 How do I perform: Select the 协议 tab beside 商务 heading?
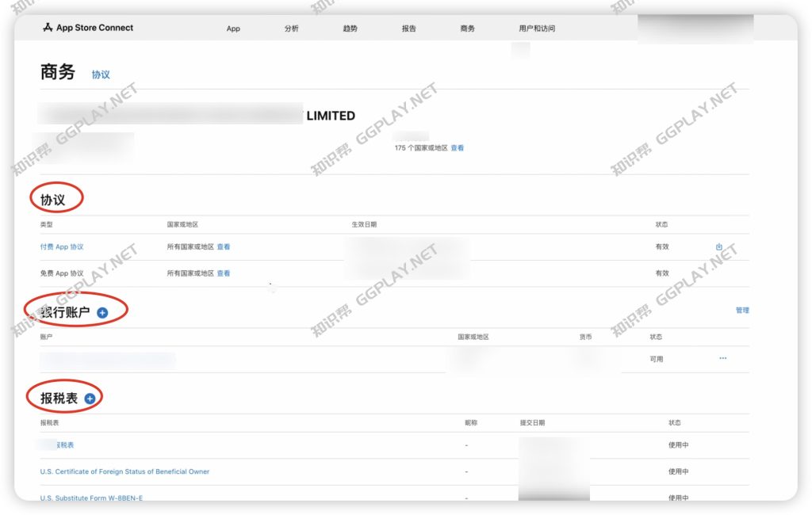[101, 74]
